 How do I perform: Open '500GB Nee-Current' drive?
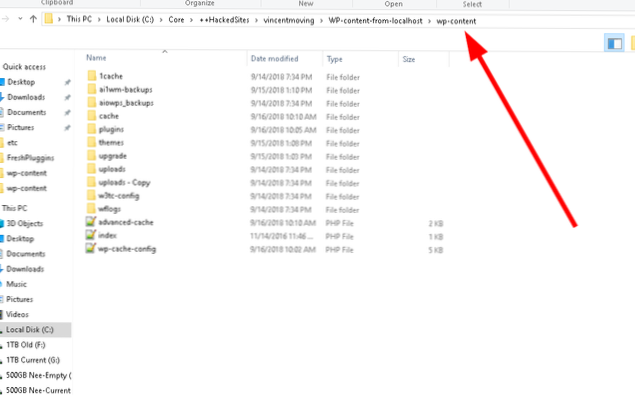tap(38, 390)
